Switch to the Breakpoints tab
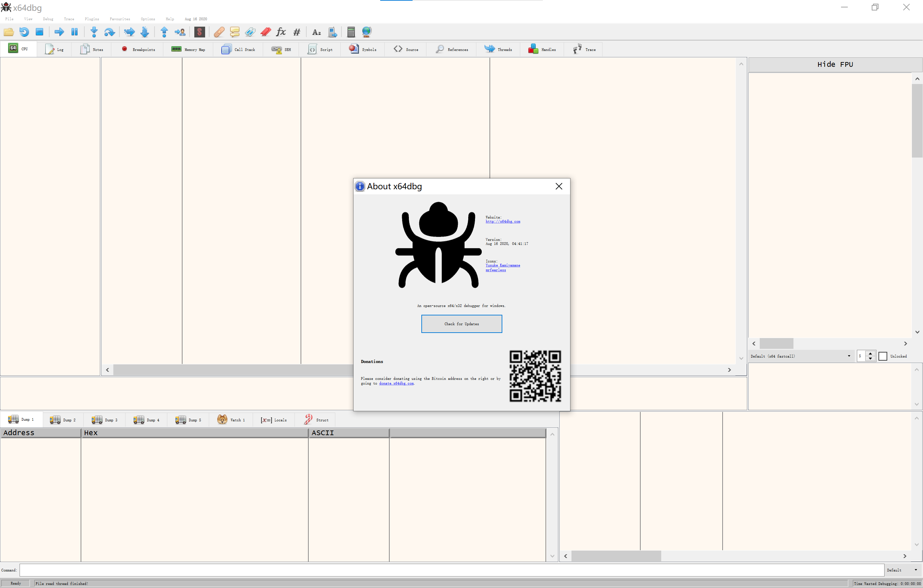923x588 pixels. [138, 50]
